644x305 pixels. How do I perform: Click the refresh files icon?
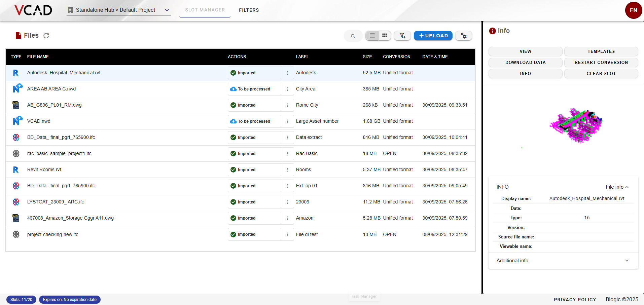point(46,36)
